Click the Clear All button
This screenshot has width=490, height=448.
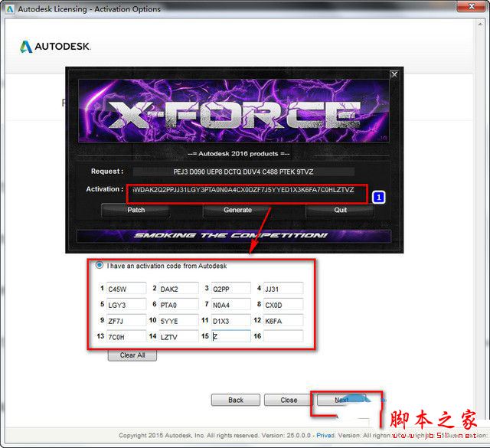132,355
